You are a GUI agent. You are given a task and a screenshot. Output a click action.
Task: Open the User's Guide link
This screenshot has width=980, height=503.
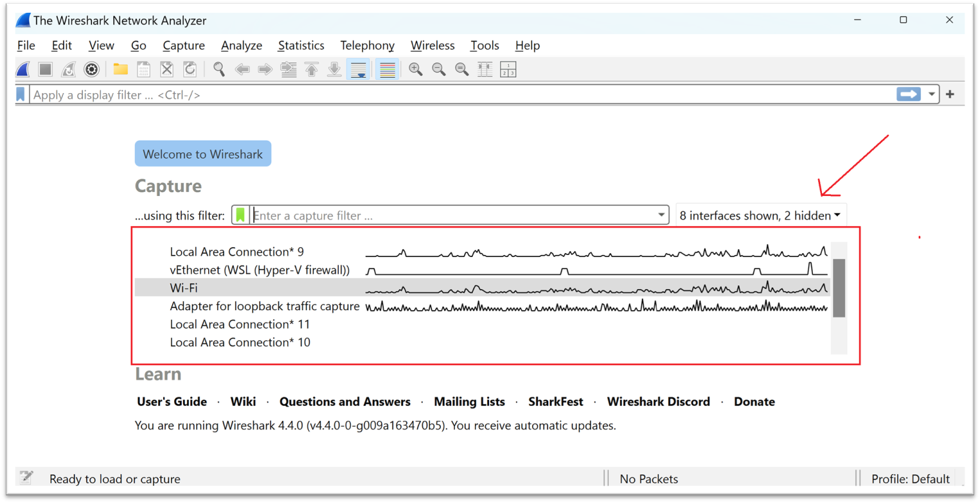172,402
